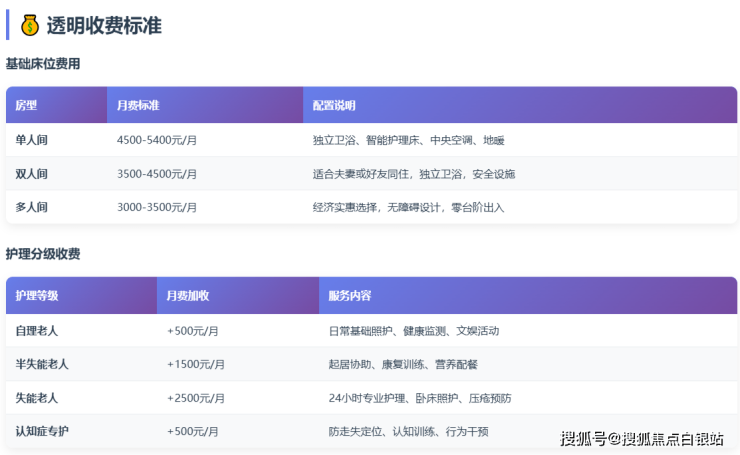Click the 月费加收 column header

point(187,296)
